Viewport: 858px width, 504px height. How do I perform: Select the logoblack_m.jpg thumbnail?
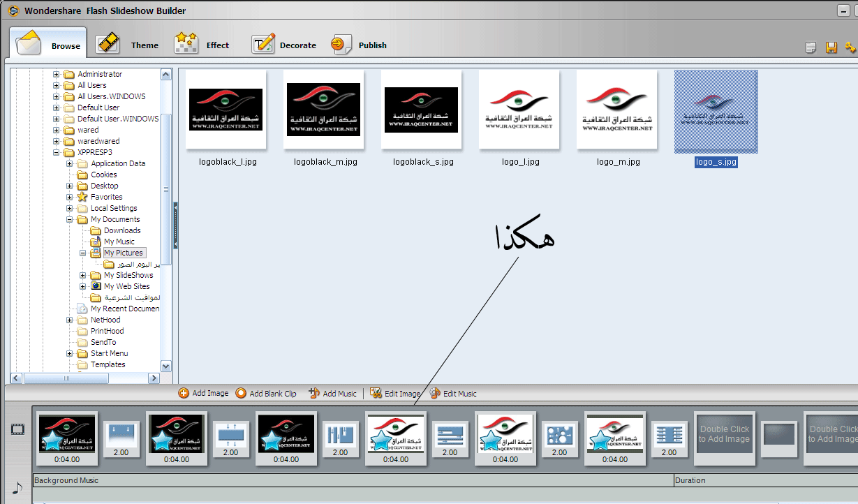pos(323,110)
